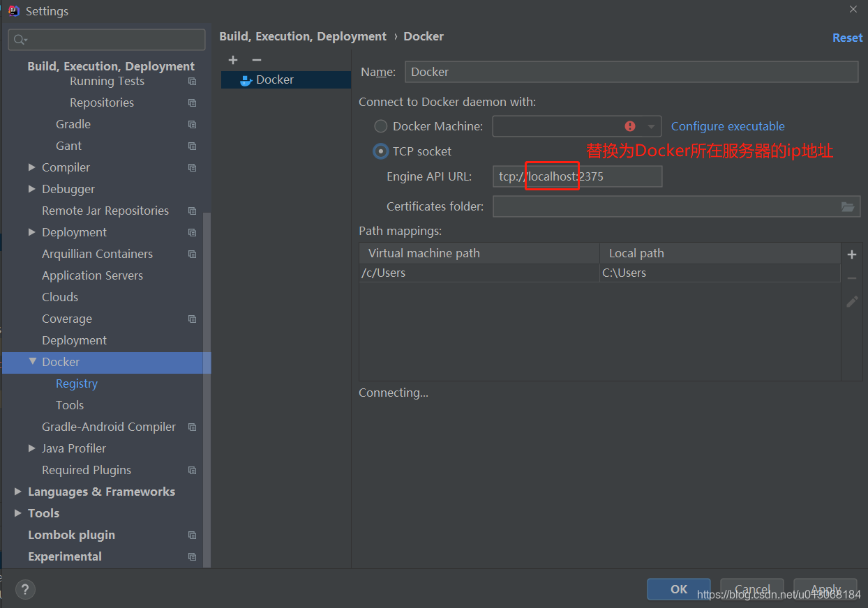
Task: Click the Reset link
Action: pyautogui.click(x=848, y=38)
